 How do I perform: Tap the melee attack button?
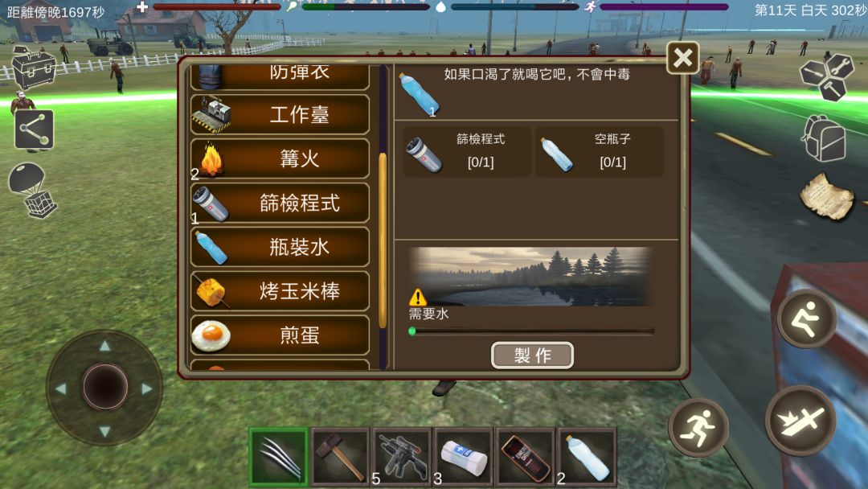click(x=800, y=421)
